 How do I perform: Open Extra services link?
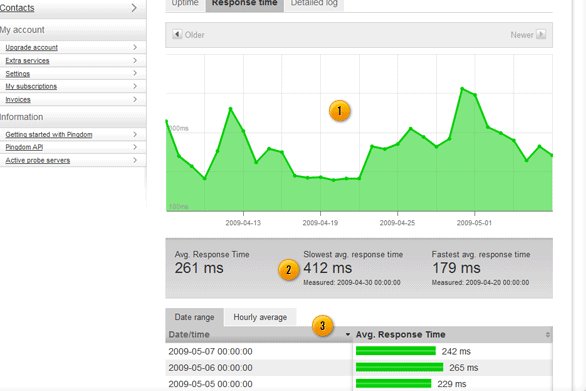pos(27,61)
